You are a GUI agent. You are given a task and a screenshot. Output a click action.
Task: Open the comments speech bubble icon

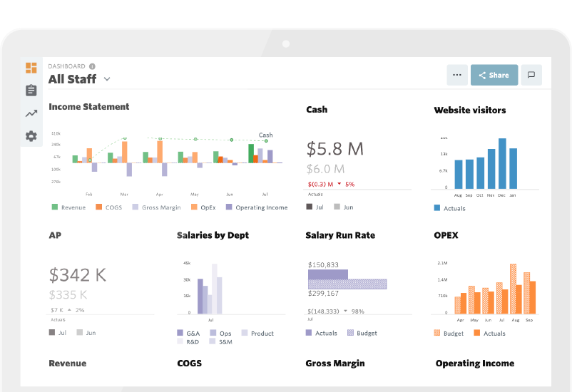tap(531, 75)
